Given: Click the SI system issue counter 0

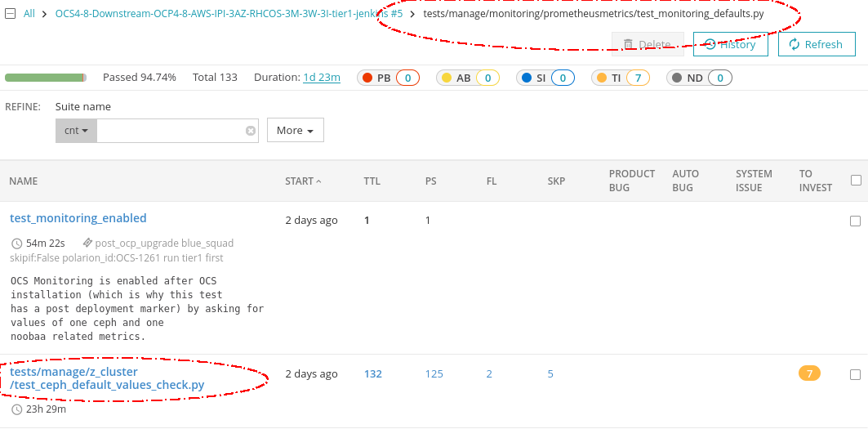Looking at the screenshot, I should coord(563,78).
